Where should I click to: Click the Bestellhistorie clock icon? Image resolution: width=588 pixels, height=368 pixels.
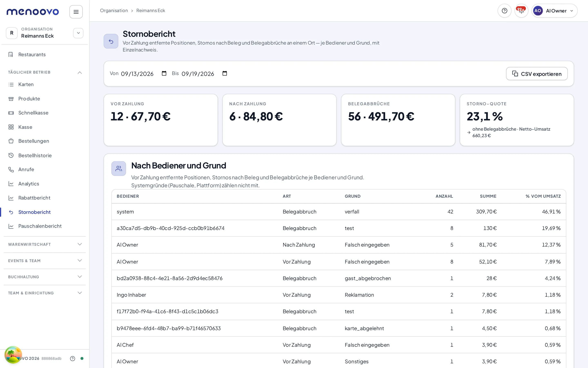point(11,155)
